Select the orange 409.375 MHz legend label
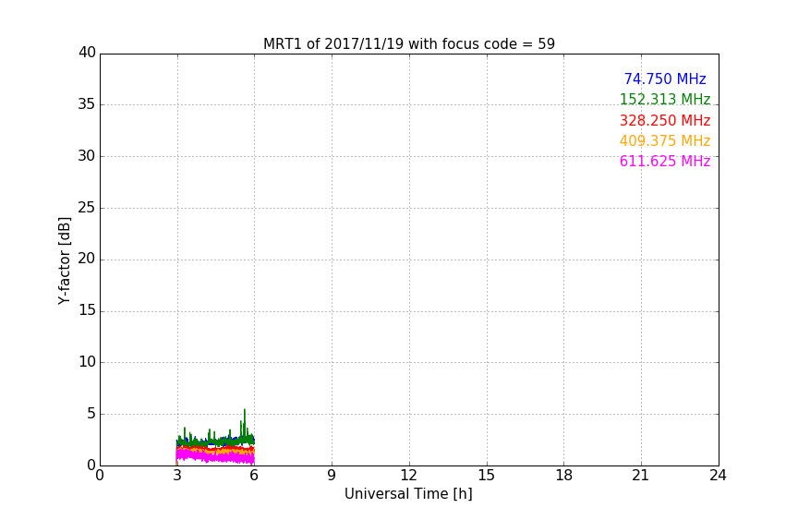 [665, 140]
